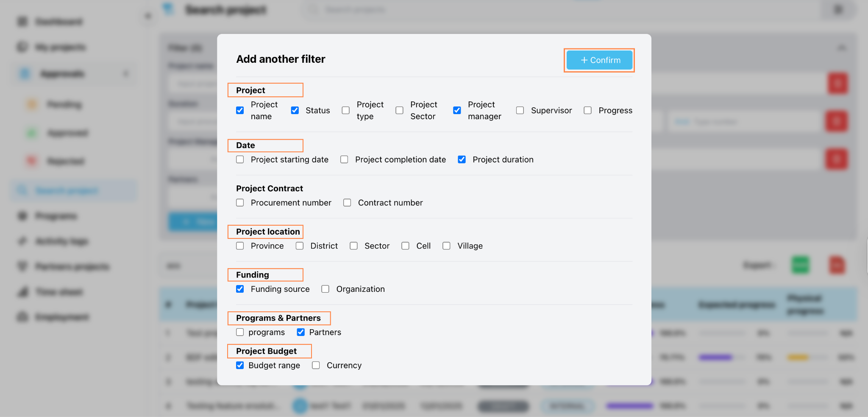Uncheck the Funding source checkbox

[240, 289]
